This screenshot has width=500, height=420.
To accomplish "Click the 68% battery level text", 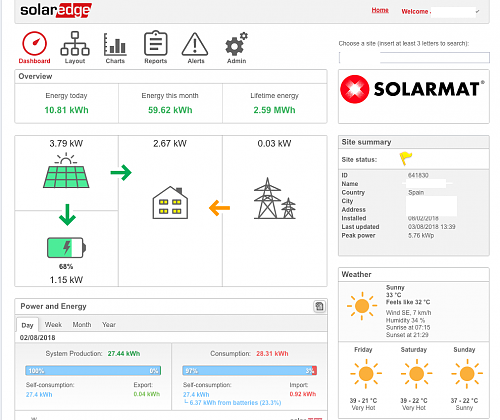I will (x=66, y=267).
